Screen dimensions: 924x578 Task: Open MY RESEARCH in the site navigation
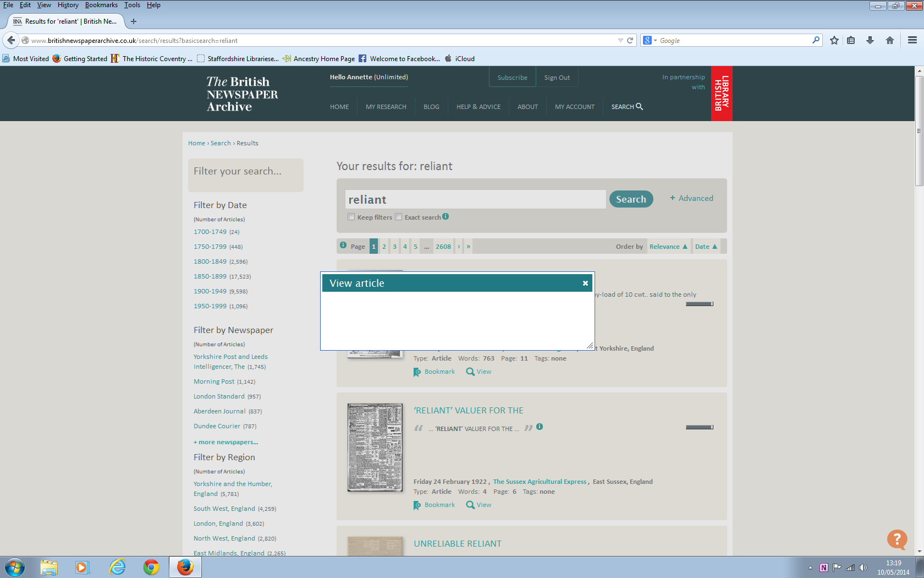[x=386, y=107]
